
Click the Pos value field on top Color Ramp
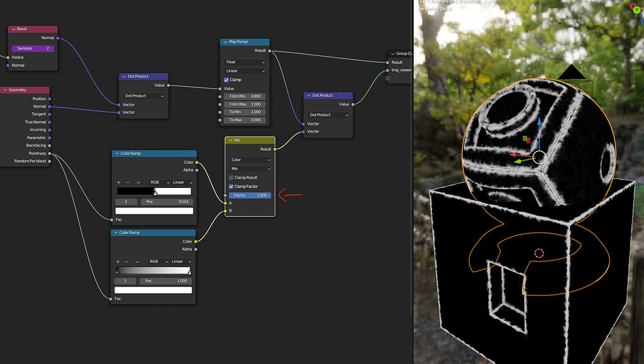pos(167,201)
